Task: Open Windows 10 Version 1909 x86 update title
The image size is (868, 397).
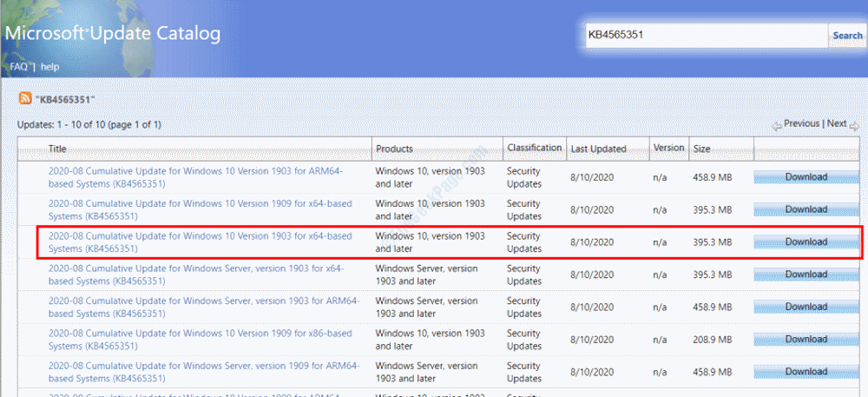Action: tap(200, 340)
